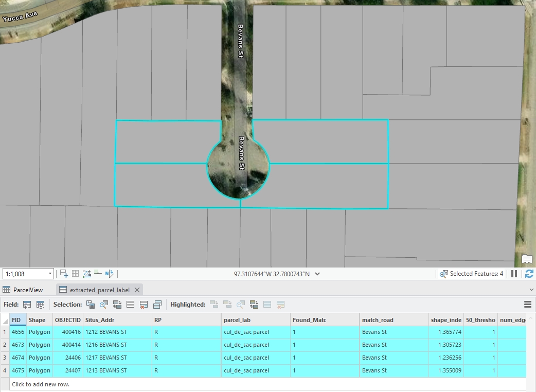Click to add new row
The height and width of the screenshot is (392, 536).
(41, 384)
